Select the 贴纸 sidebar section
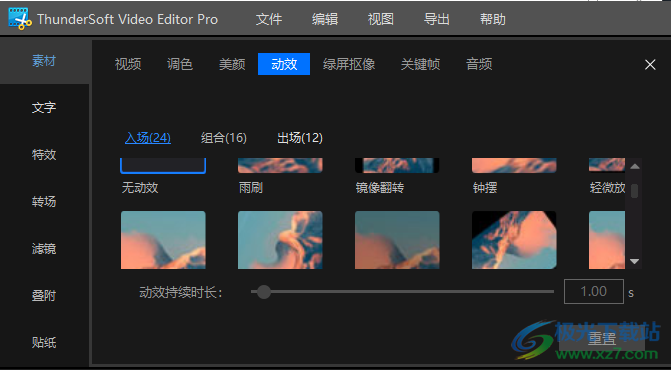The width and height of the screenshot is (671, 370). tap(44, 343)
